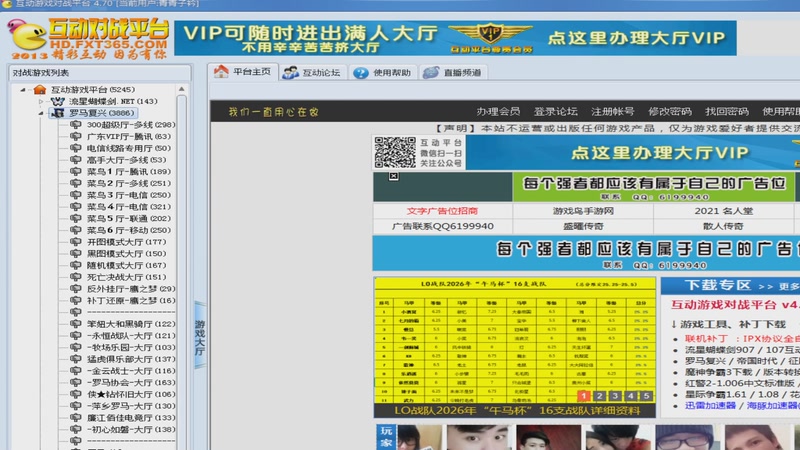Click the hall icon of 菜鸟1厅-腾讯
The height and width of the screenshot is (450, 800).
[x=76, y=171]
